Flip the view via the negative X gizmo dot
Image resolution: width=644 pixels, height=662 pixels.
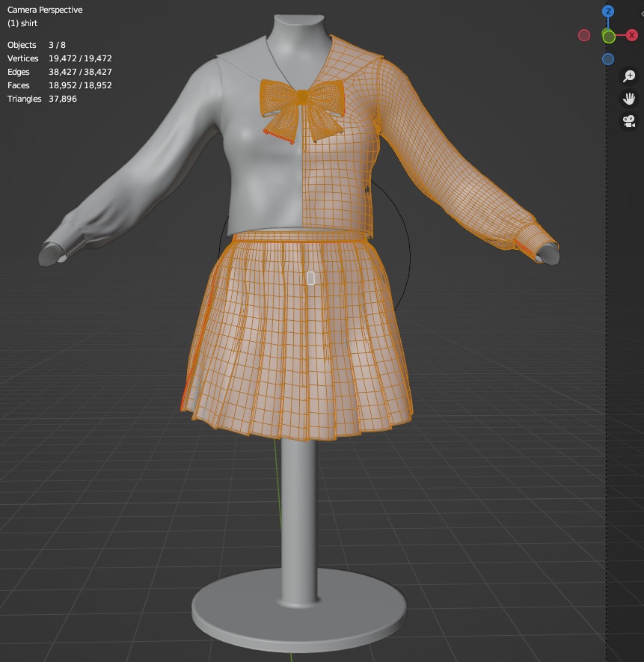click(x=584, y=34)
